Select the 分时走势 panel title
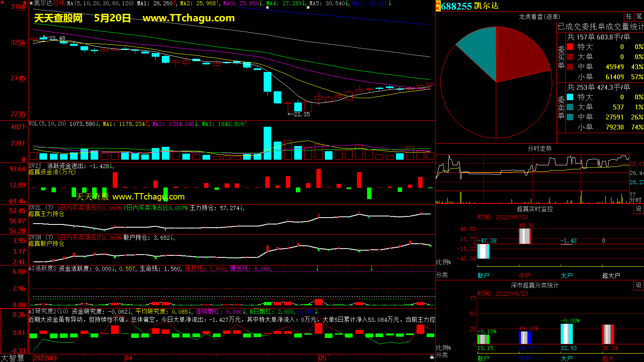 click(539, 149)
